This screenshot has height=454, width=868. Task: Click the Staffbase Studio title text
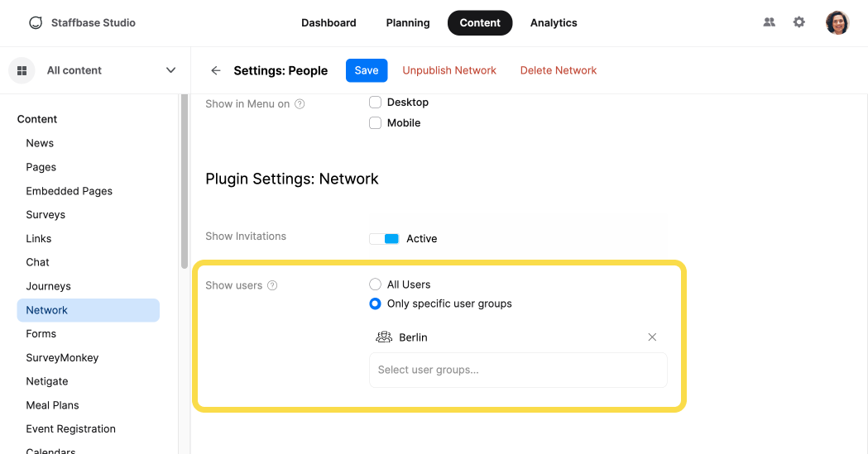[x=93, y=22]
